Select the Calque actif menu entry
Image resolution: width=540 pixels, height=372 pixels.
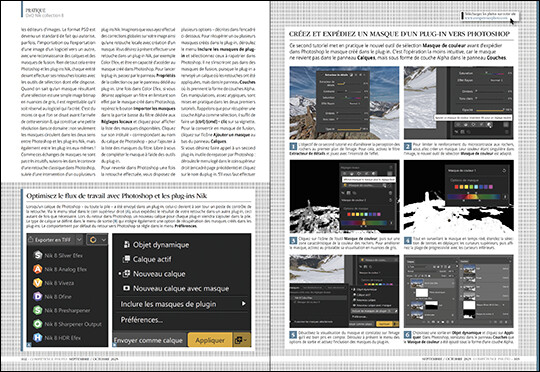pyautogui.click(x=147, y=259)
